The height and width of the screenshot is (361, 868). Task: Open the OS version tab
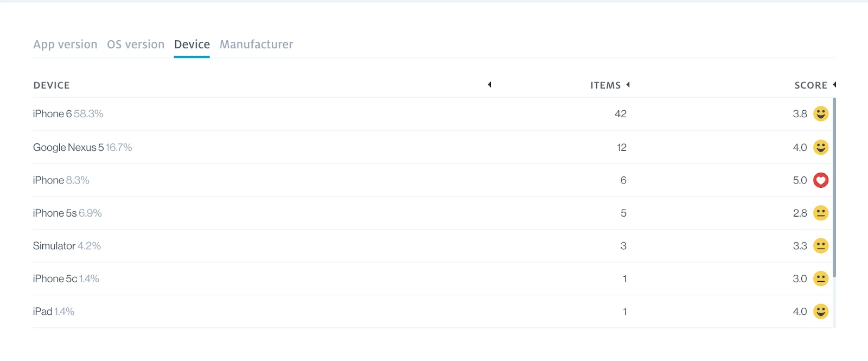pyautogui.click(x=136, y=45)
